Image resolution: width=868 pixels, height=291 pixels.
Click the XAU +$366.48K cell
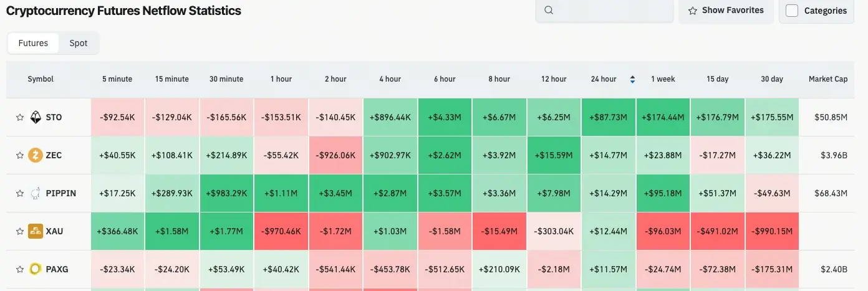coord(117,231)
